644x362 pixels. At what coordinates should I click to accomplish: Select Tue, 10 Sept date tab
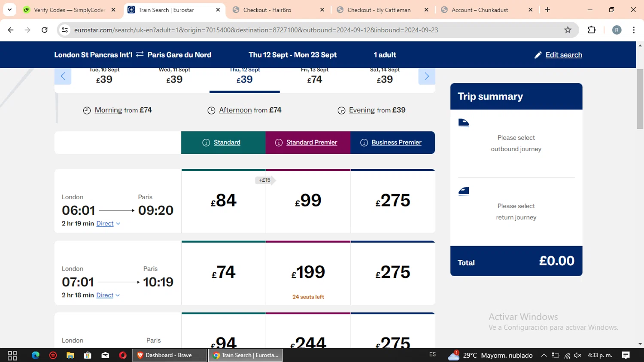tap(104, 76)
